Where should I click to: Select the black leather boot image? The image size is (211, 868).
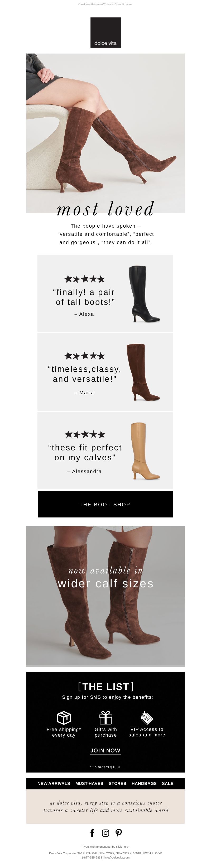[144, 294]
